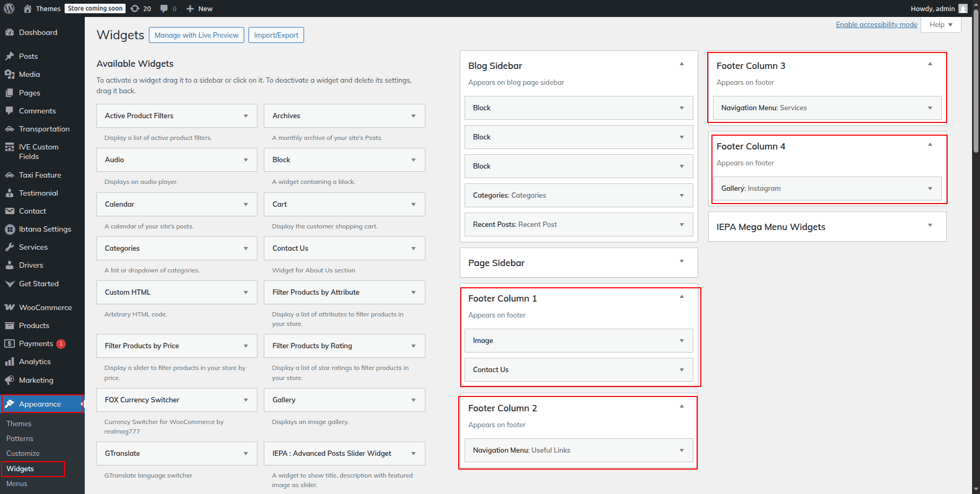Screen dimensions: 980x494
Task: Open Dashboard from the sidebar
Action: click(x=38, y=32)
